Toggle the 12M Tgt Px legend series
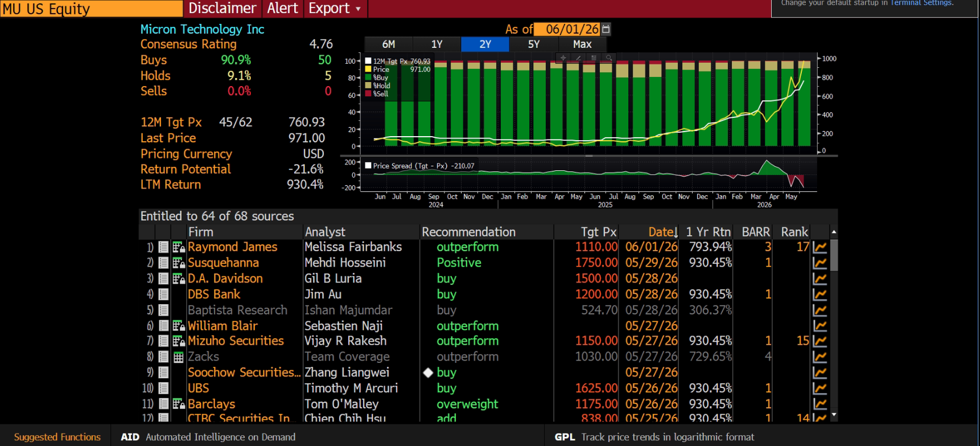This screenshot has height=446, width=980. click(x=368, y=61)
